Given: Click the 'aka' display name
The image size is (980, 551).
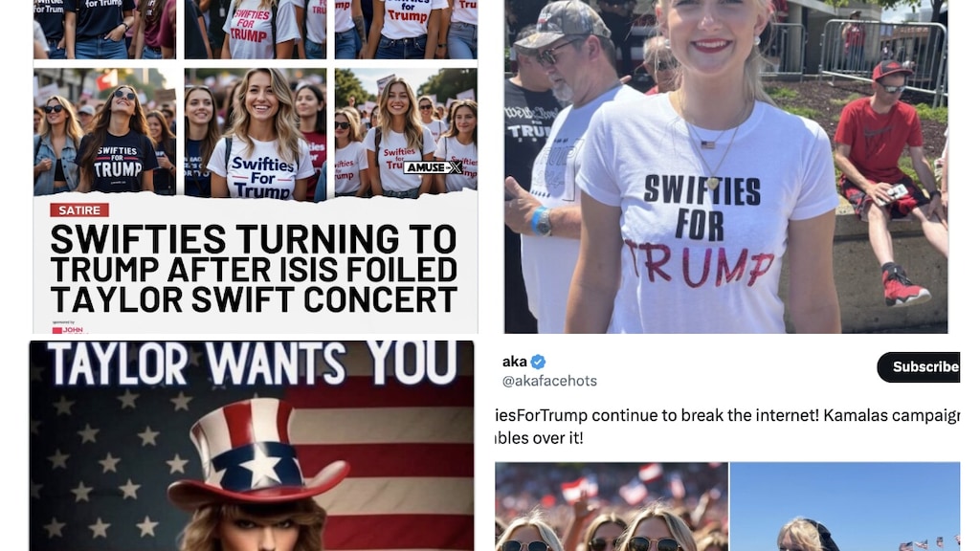Looking at the screenshot, I should point(514,362).
